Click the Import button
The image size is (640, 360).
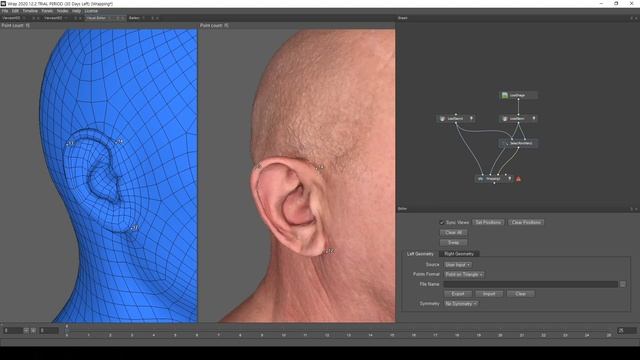[489, 294]
